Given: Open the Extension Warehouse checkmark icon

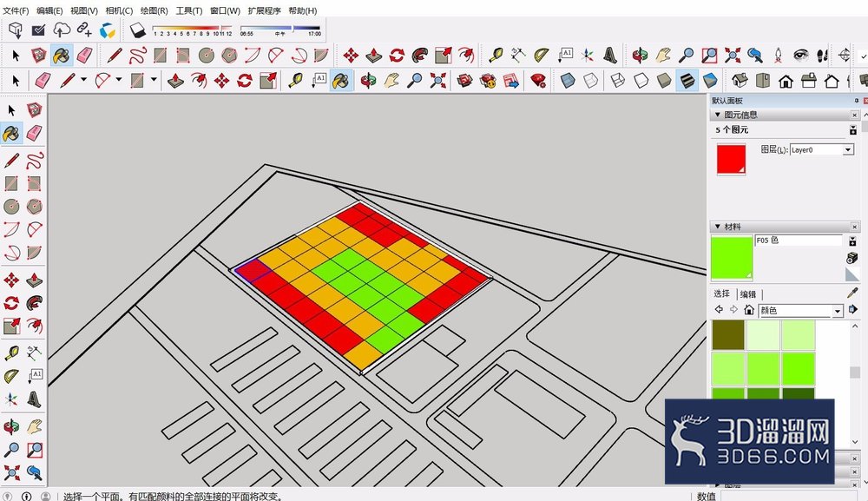Looking at the screenshot, I should point(38,30).
